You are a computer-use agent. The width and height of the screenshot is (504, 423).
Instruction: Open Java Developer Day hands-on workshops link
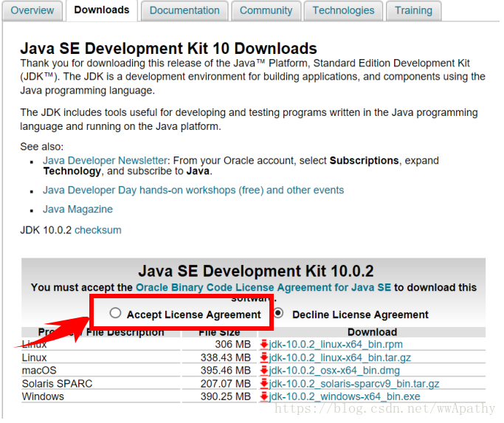pyautogui.click(x=195, y=192)
